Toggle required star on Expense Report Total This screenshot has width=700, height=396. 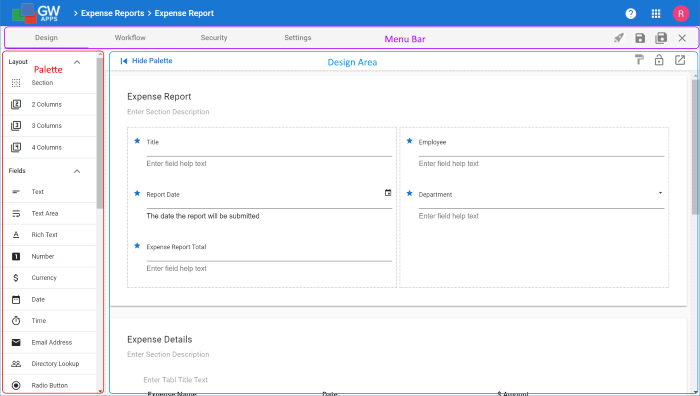coord(137,246)
